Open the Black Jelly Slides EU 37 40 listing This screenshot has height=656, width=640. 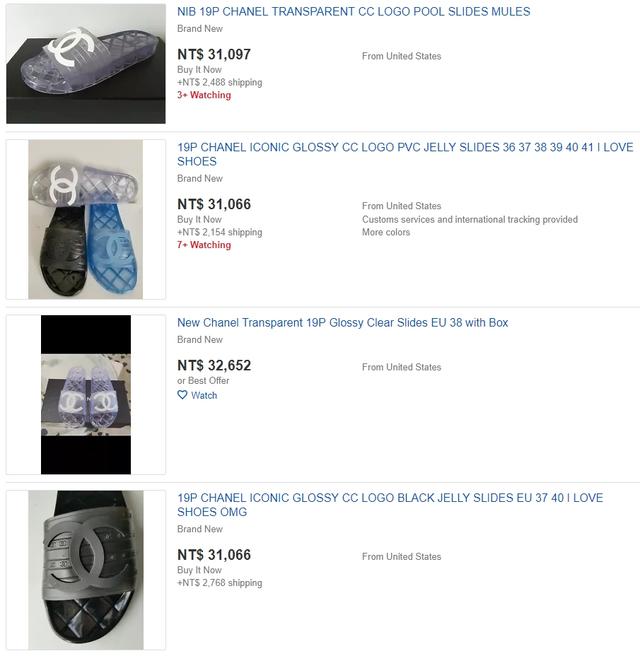(390, 498)
